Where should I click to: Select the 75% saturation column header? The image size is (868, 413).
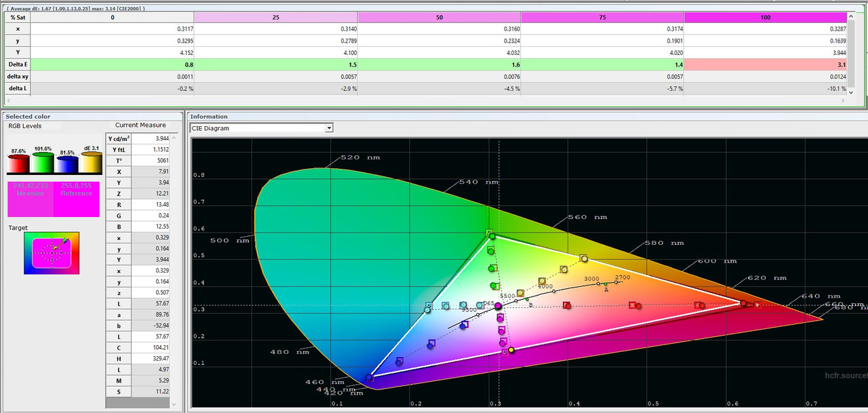pyautogui.click(x=602, y=17)
